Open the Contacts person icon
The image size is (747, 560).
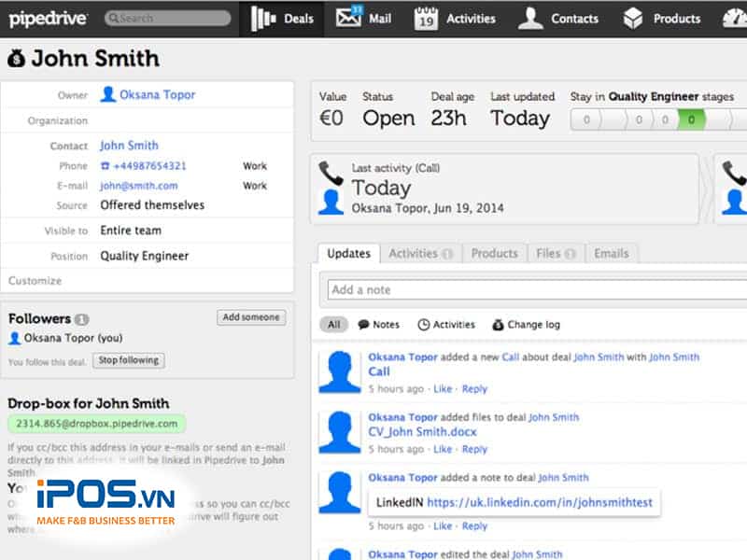530,18
